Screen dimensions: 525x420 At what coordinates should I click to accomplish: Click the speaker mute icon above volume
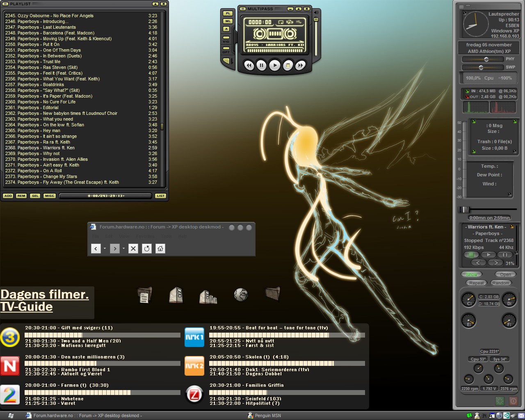click(316, 12)
